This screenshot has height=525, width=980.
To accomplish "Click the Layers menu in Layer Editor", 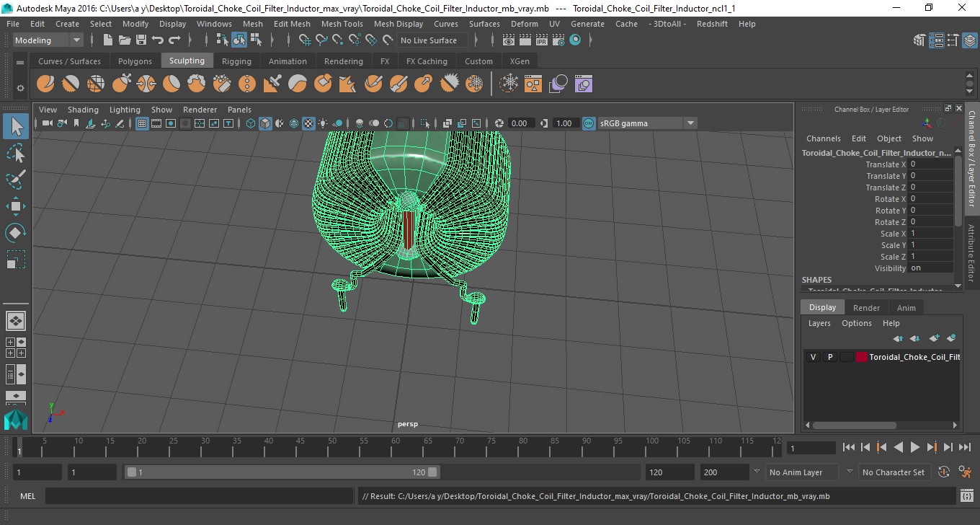I will (x=819, y=323).
